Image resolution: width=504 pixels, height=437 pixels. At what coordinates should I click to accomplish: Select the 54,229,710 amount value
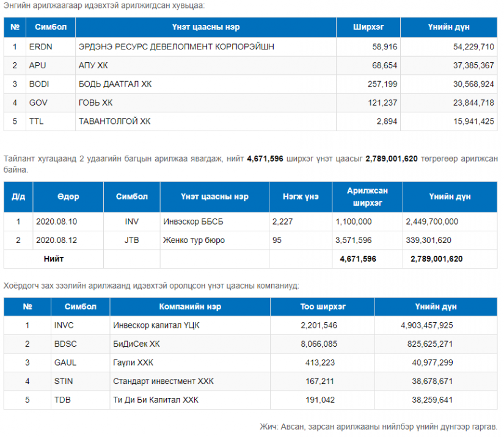[473, 47]
